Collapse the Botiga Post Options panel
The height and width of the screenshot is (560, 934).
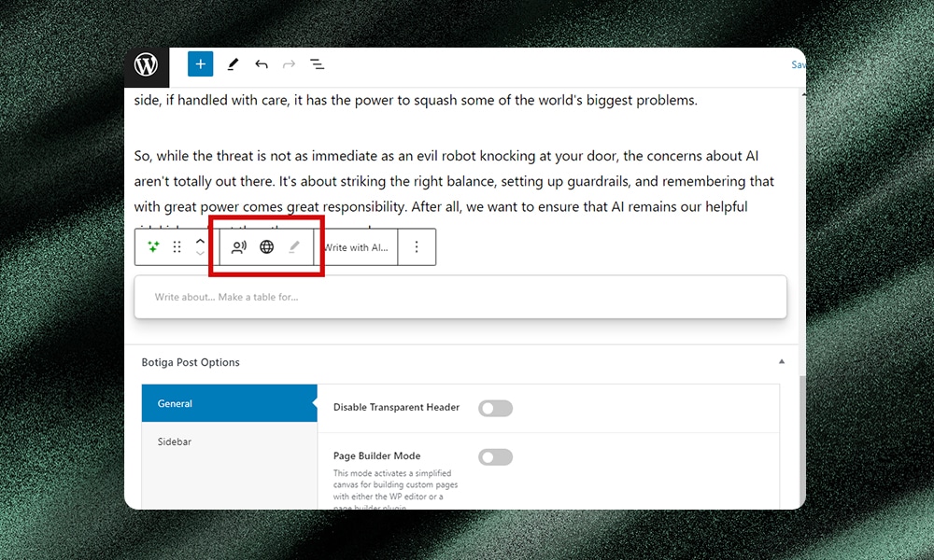pos(782,362)
